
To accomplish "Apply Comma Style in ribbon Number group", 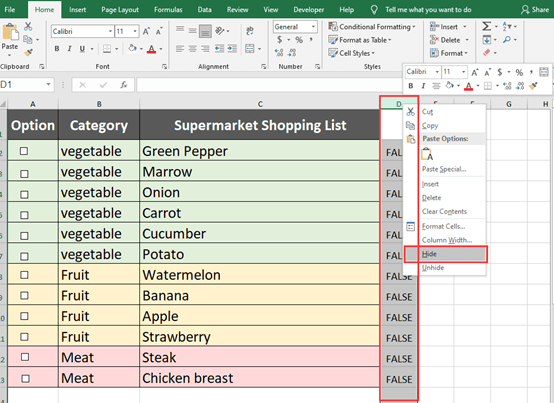I will click(x=311, y=40).
